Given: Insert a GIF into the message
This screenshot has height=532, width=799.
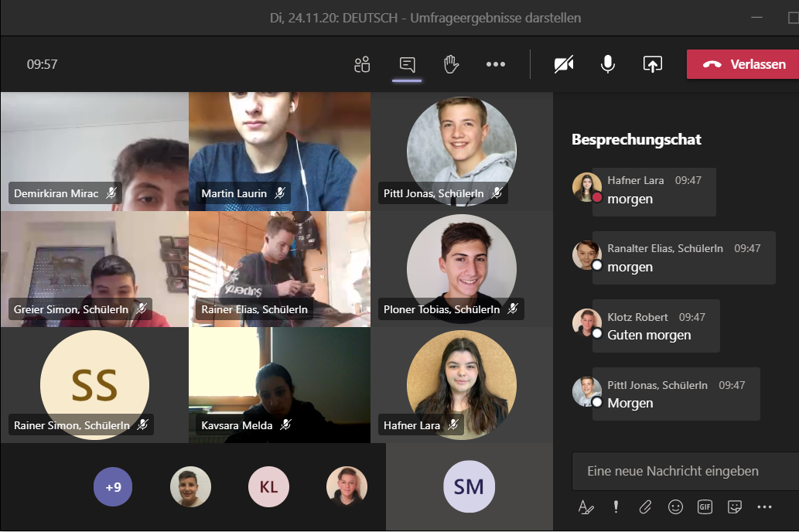Looking at the screenshot, I should point(705,507).
